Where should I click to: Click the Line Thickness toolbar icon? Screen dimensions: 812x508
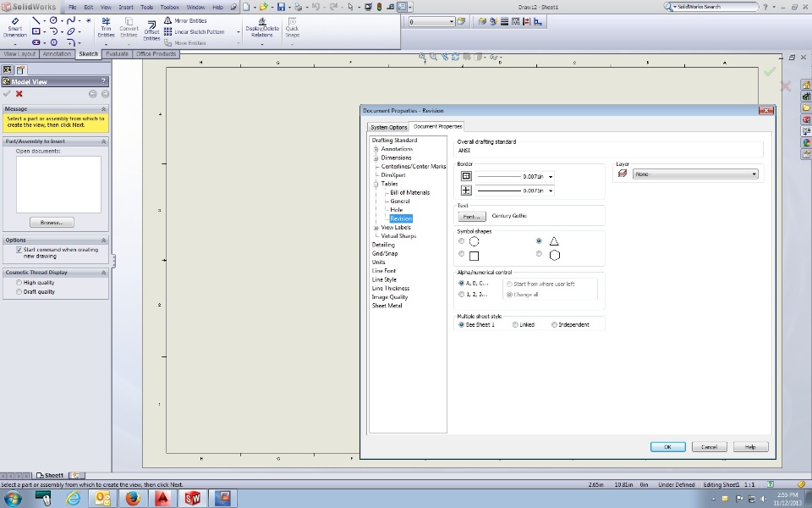pyautogui.click(x=504, y=22)
